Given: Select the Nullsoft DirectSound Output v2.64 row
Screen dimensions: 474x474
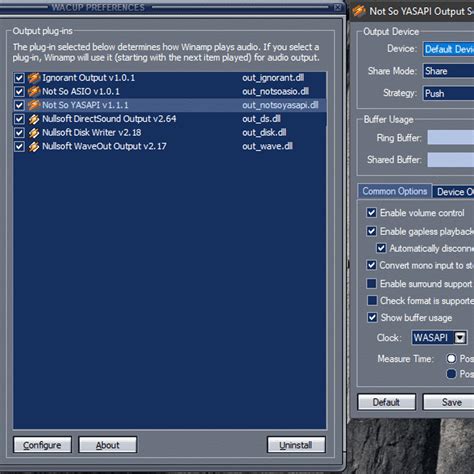Looking at the screenshot, I should point(170,119).
